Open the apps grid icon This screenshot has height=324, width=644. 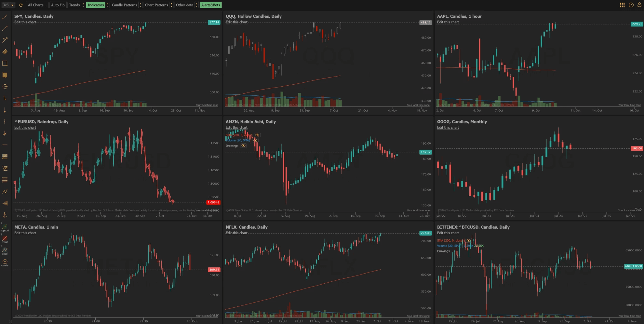[x=622, y=5]
